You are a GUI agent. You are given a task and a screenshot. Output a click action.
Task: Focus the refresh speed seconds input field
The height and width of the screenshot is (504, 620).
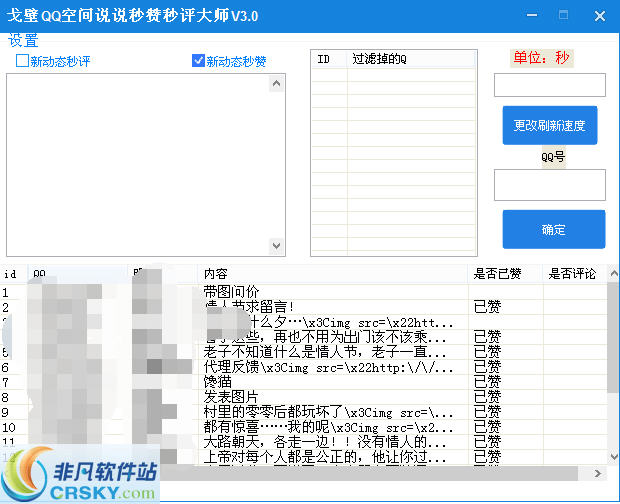[x=550, y=85]
